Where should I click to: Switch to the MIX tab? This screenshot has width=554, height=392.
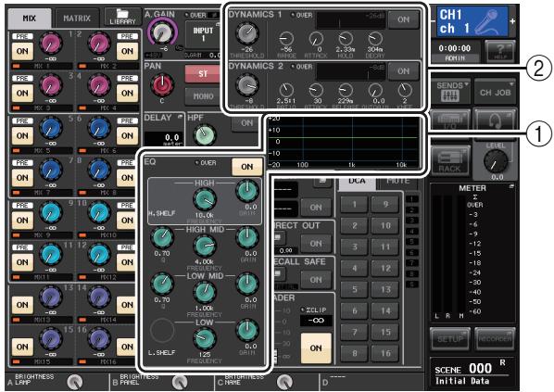pos(30,19)
